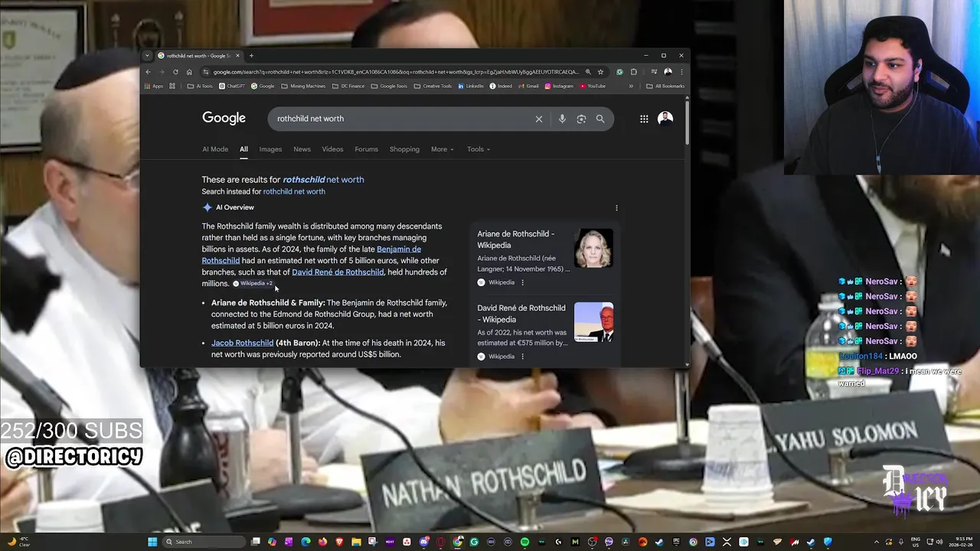This screenshot has height=551, width=980.
Task: Expand the All Bookmarks folder
Action: (665, 86)
